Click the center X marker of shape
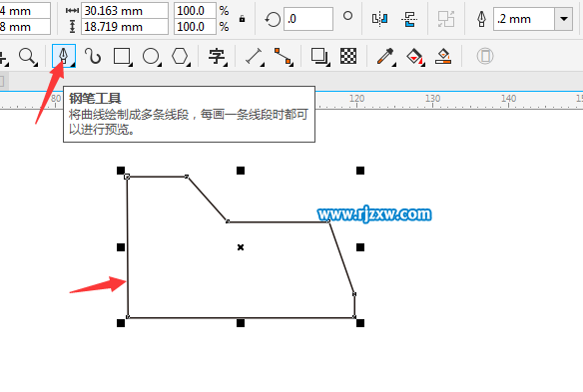This screenshot has width=583, height=392. (x=241, y=247)
